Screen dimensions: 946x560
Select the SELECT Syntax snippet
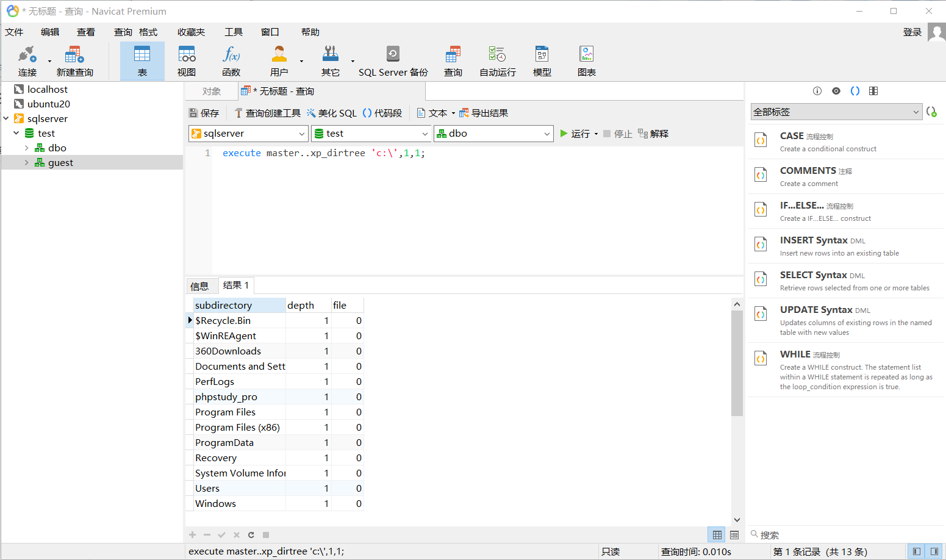pyautogui.click(x=845, y=281)
